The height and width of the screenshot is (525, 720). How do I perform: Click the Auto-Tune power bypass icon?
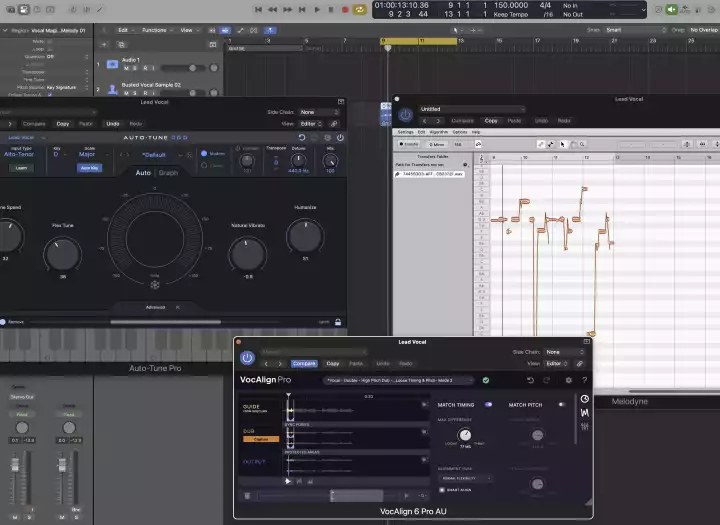coord(340,137)
